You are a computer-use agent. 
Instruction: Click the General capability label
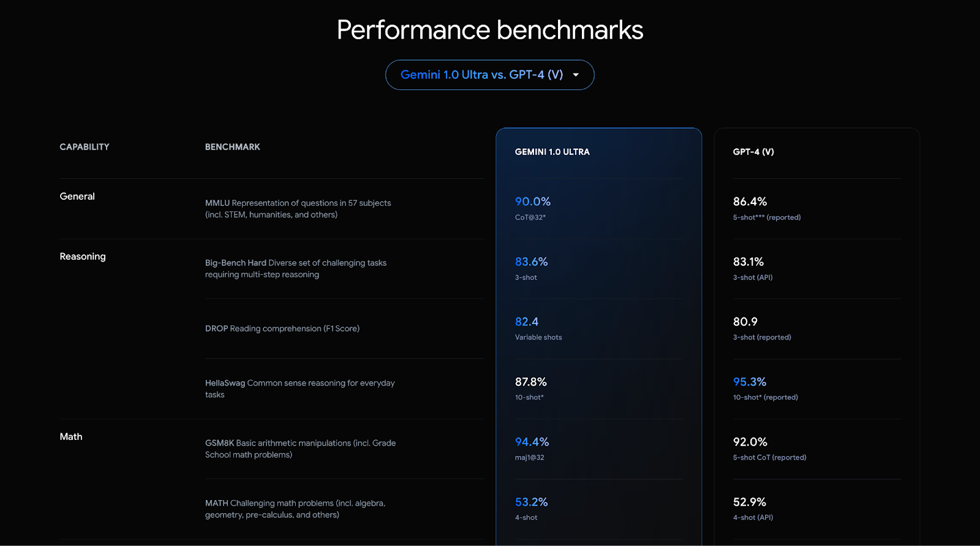(x=77, y=196)
